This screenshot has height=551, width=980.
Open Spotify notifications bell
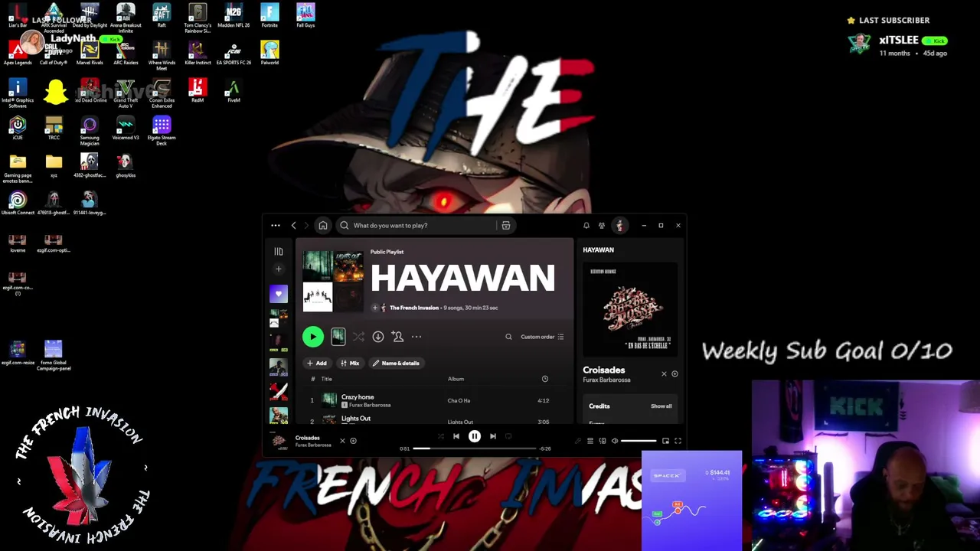pyautogui.click(x=586, y=226)
